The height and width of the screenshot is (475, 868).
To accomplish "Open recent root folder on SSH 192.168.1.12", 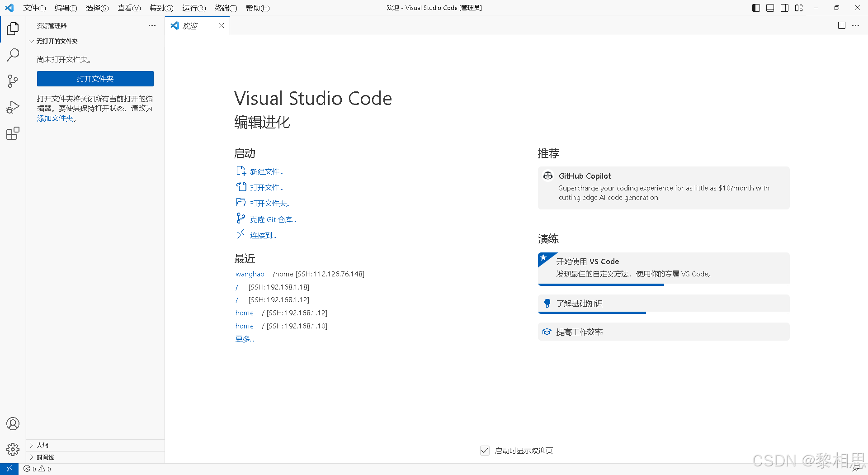I will point(237,299).
